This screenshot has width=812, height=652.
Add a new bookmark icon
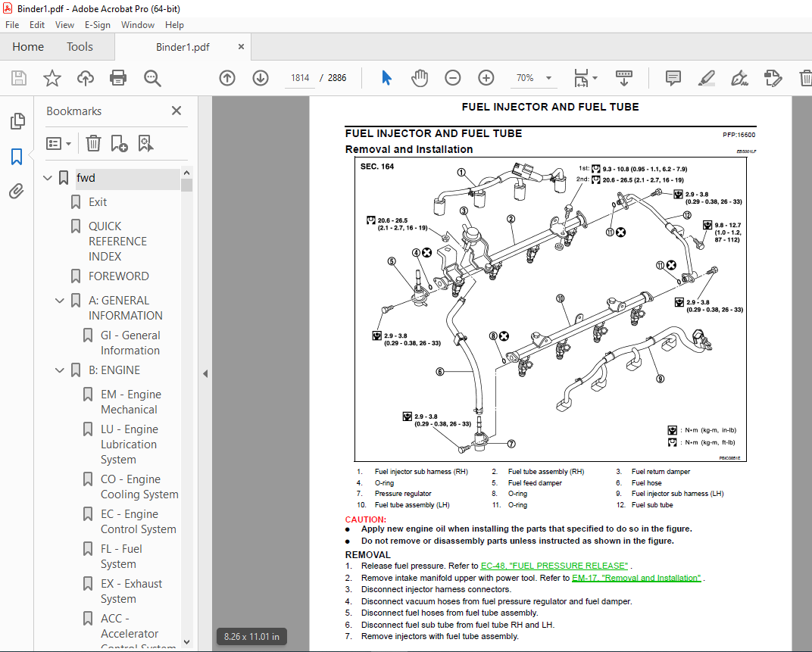[119, 143]
